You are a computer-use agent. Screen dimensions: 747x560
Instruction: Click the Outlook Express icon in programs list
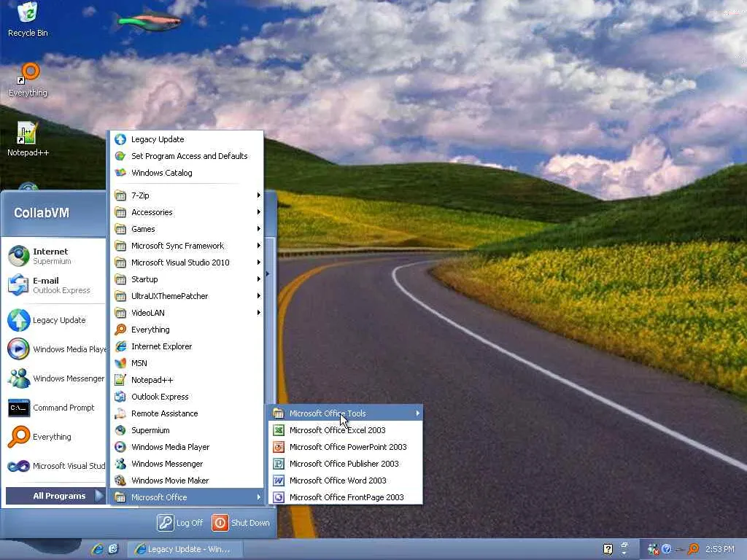point(120,396)
